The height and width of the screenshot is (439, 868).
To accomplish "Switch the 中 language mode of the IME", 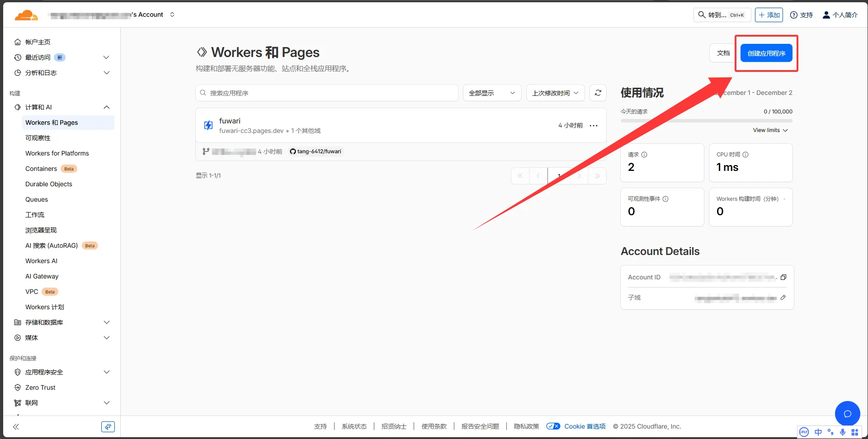I will (818, 432).
